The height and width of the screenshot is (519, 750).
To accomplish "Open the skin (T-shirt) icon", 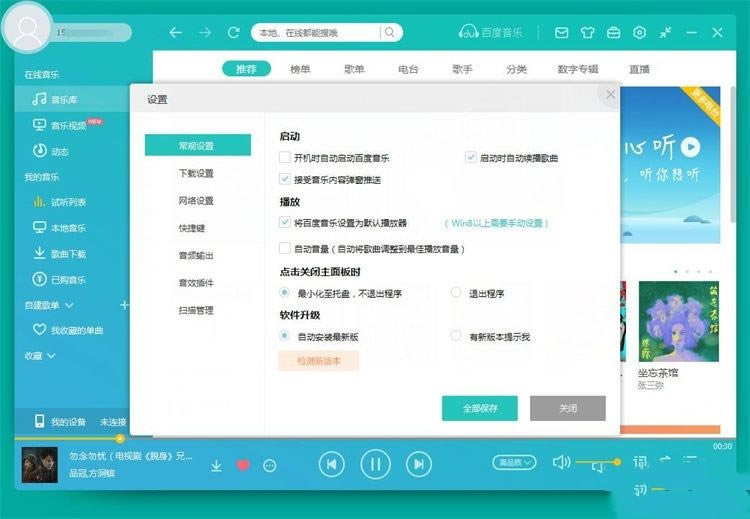I will pos(588,33).
